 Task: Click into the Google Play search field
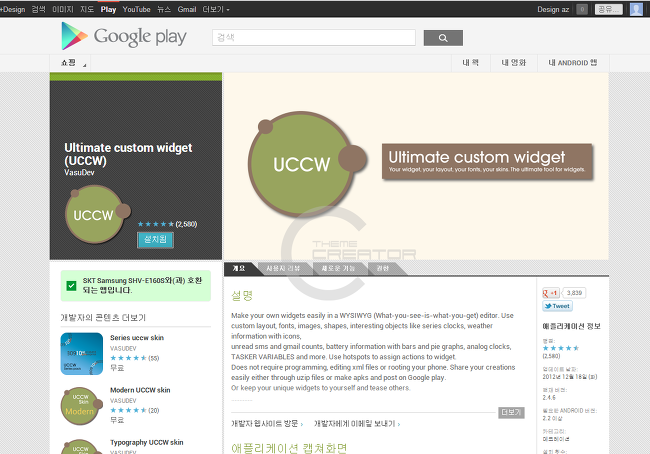(314, 37)
